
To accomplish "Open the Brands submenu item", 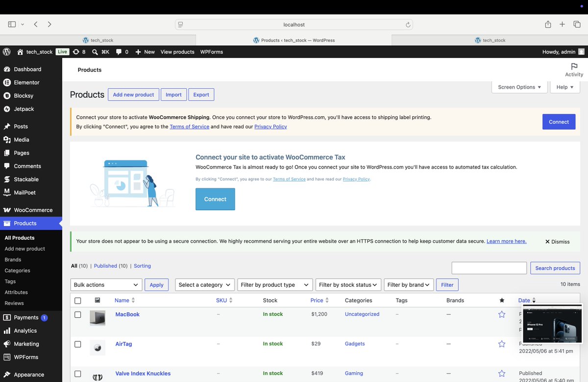I will [x=13, y=259].
